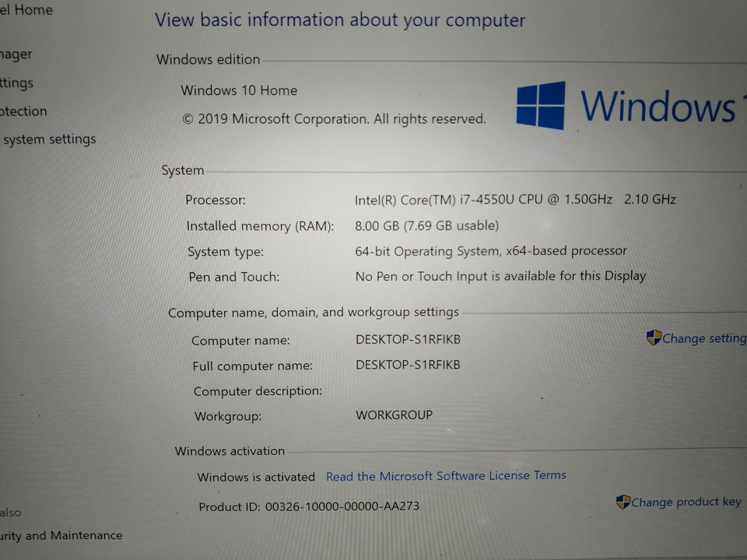Click 'Windows is activated' status text

[256, 477]
